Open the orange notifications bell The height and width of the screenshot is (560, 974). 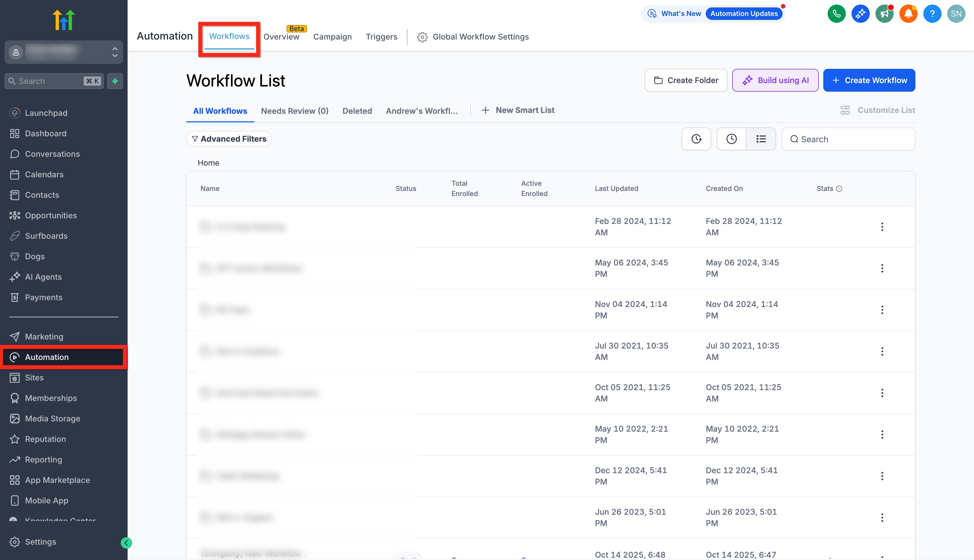tap(908, 14)
